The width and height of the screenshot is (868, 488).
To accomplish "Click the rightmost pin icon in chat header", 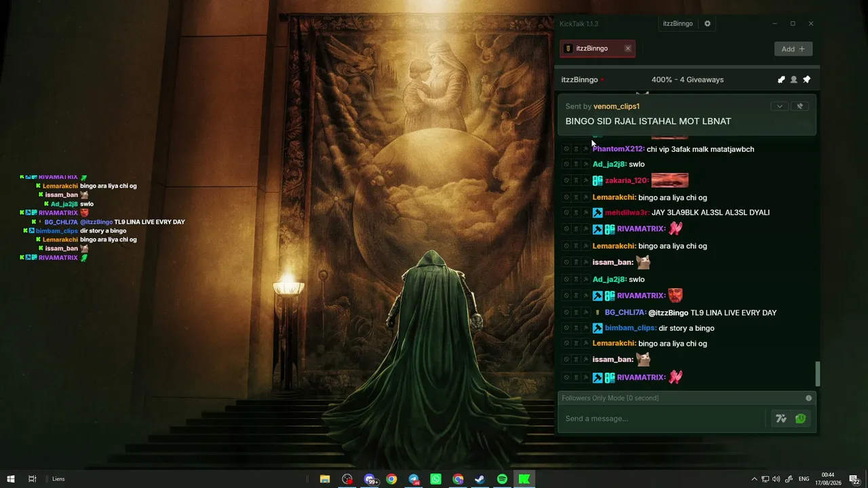I will (x=806, y=80).
